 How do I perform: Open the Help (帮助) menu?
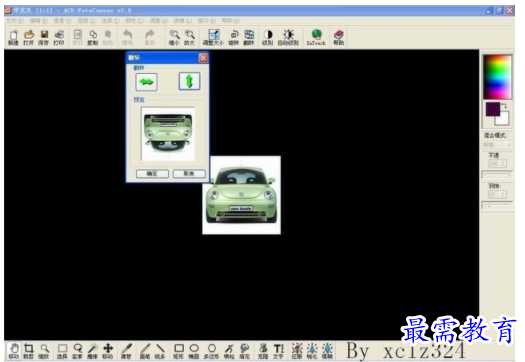pyautogui.click(x=231, y=21)
